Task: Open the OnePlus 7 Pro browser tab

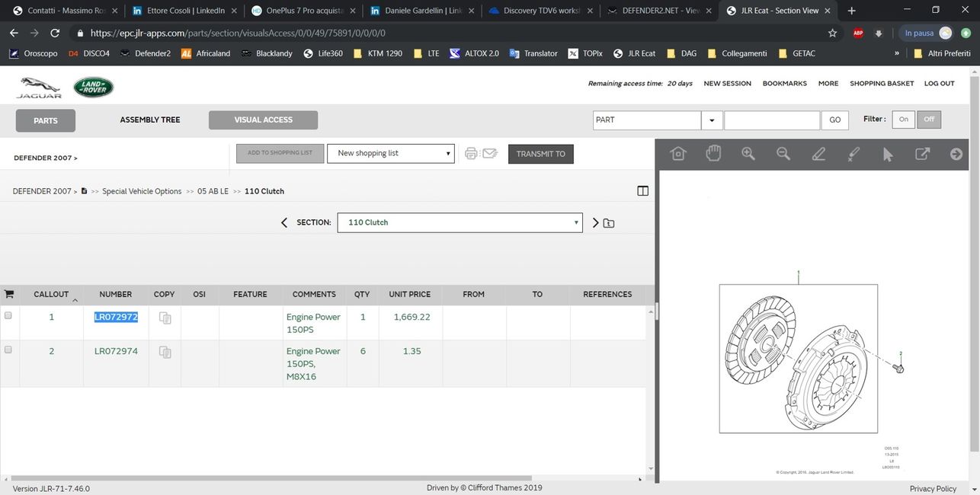Action: [304, 11]
